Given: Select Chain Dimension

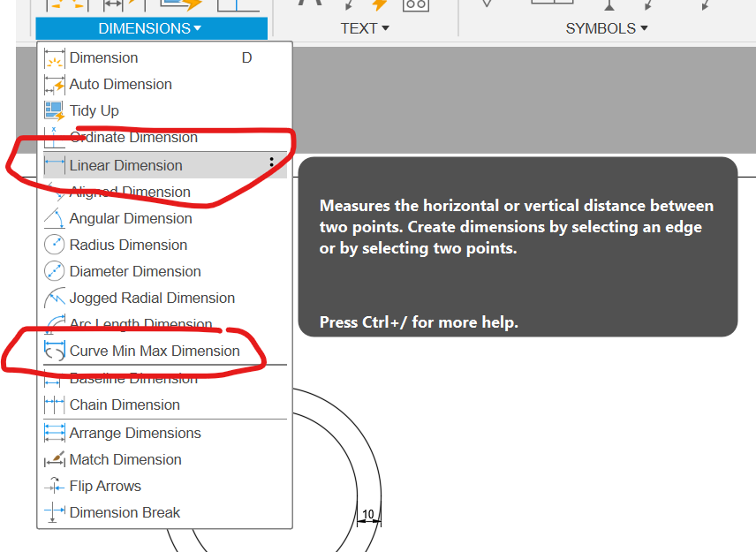Looking at the screenshot, I should pos(165,405).
